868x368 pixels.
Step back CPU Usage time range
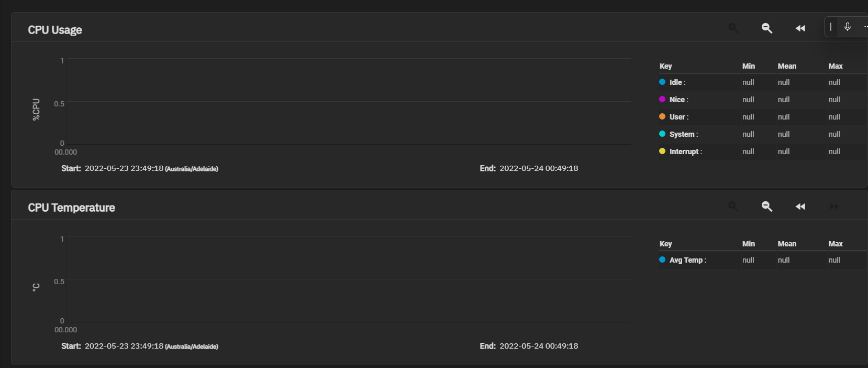pos(800,28)
